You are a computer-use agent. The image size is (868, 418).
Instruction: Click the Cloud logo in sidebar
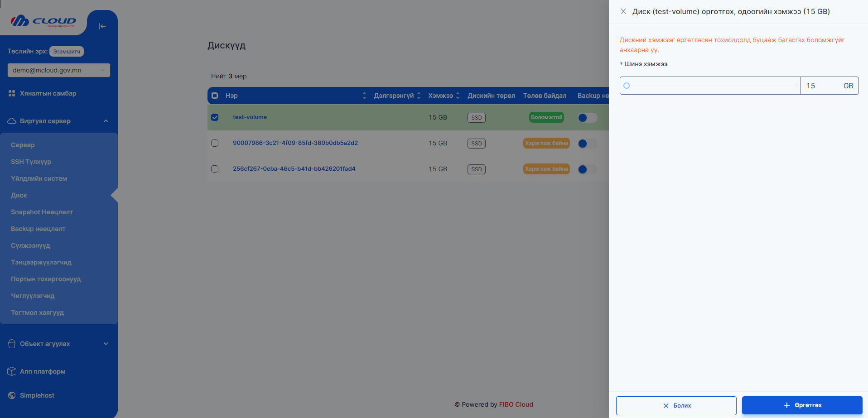click(x=43, y=21)
